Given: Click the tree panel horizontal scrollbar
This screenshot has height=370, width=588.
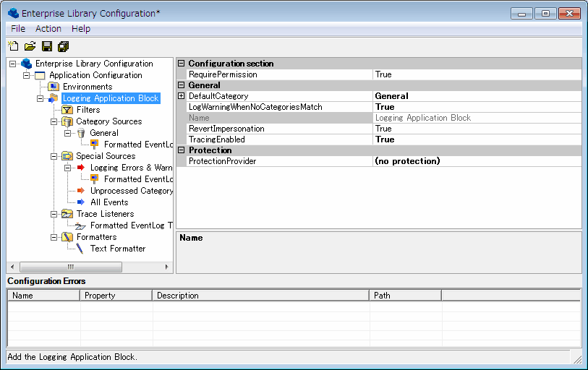Looking at the screenshot, I should (90, 267).
